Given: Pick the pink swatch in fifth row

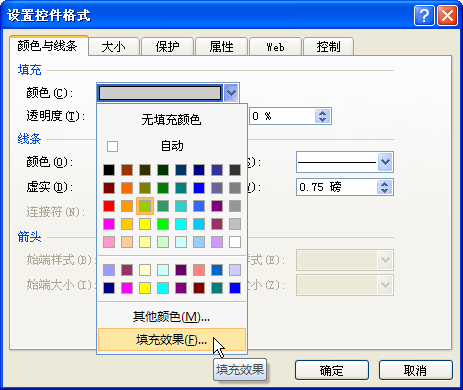Looking at the screenshot, I should tap(109, 242).
